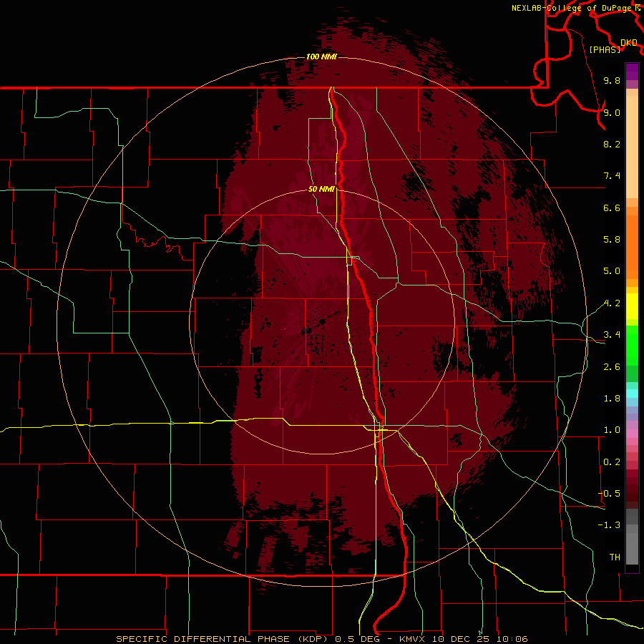Select the 7.4 value on the color scale

[612, 176]
